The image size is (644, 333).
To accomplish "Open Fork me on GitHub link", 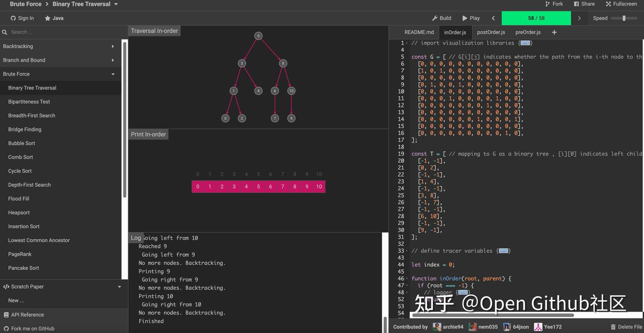I will [33, 329].
